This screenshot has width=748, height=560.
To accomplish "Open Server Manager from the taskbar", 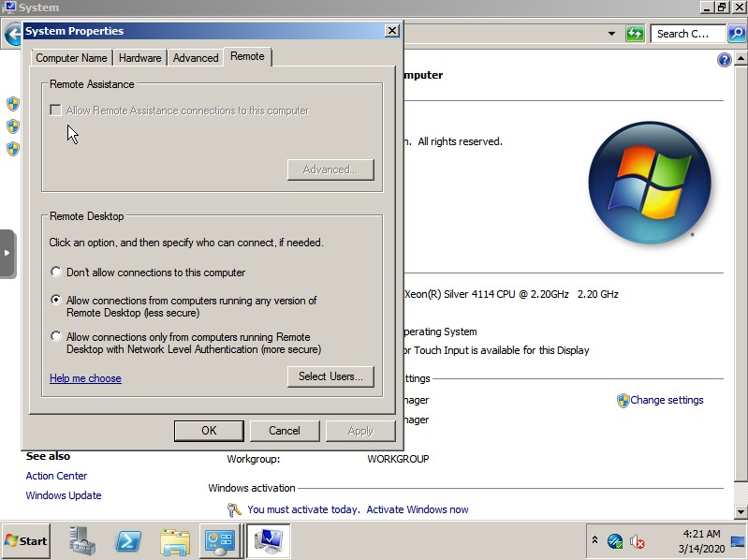I will (82, 541).
